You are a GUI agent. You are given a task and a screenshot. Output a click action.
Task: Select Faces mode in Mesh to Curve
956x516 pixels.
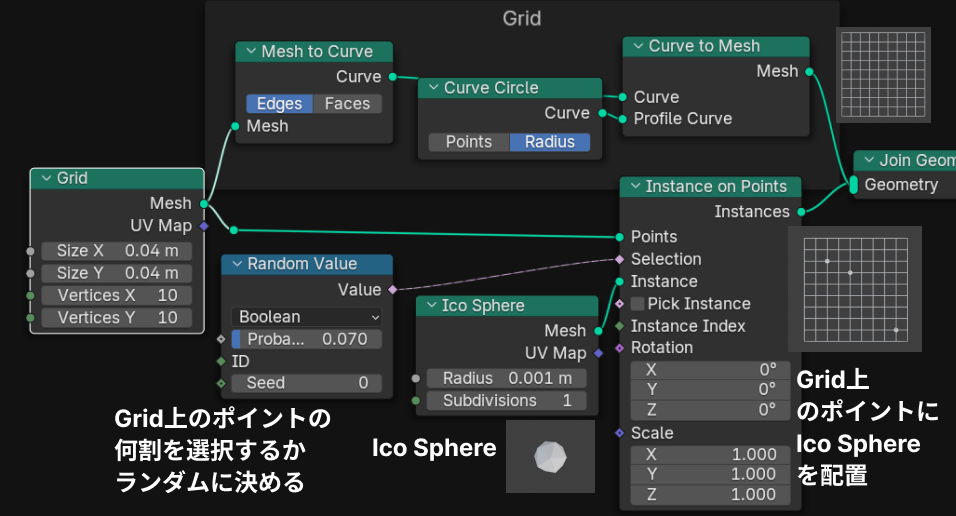[x=347, y=104]
